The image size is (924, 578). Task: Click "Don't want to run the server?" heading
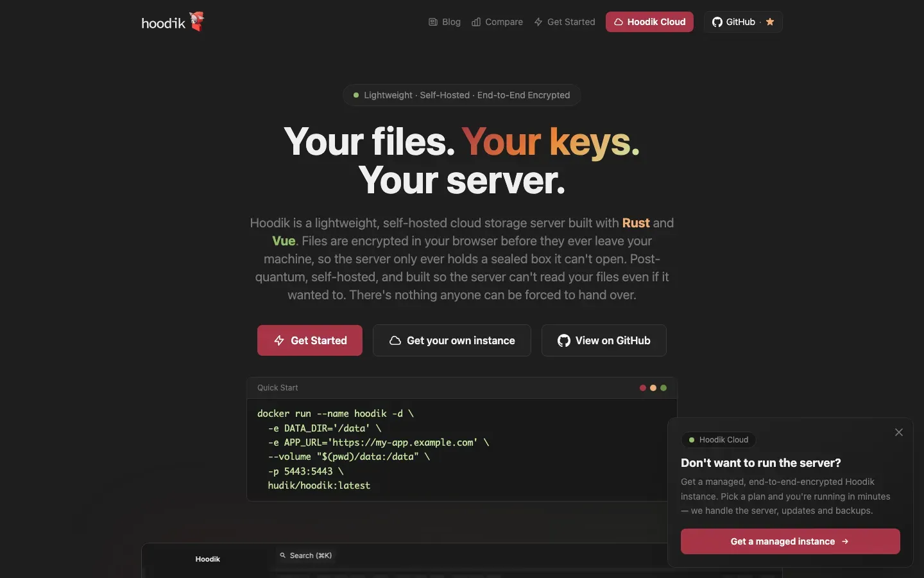pos(761,463)
